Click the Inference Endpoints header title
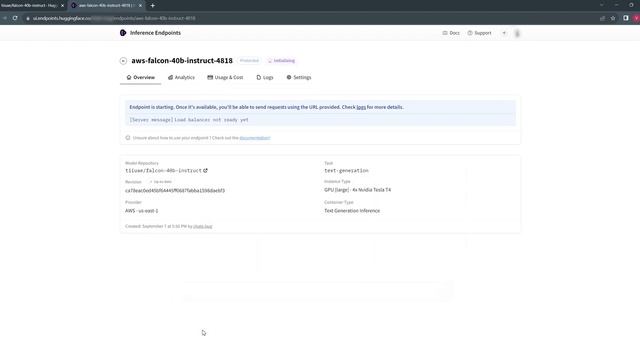 [155, 33]
